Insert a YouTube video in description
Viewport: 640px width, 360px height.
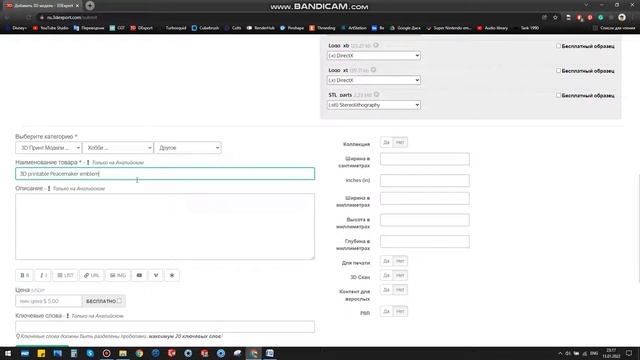pos(139,276)
